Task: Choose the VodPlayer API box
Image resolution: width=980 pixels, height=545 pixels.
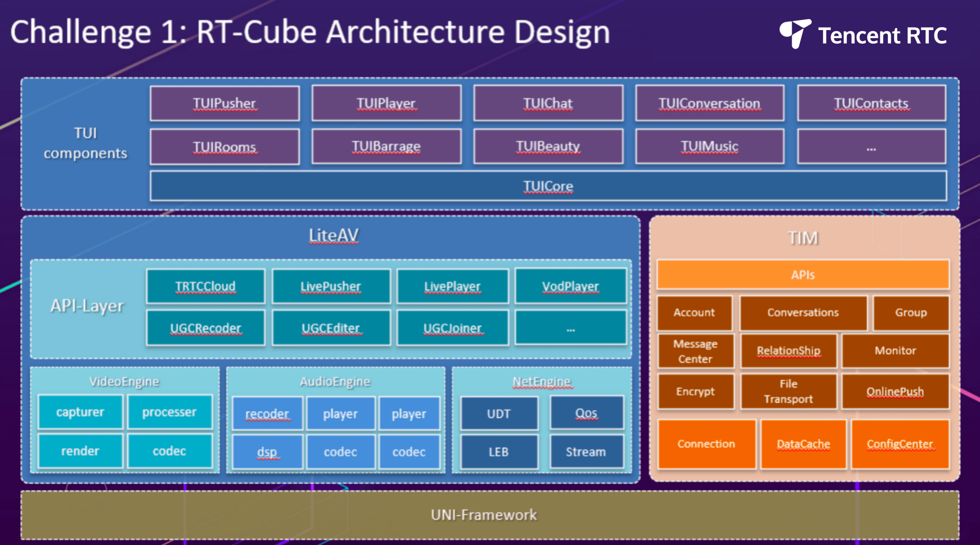Action: click(571, 286)
